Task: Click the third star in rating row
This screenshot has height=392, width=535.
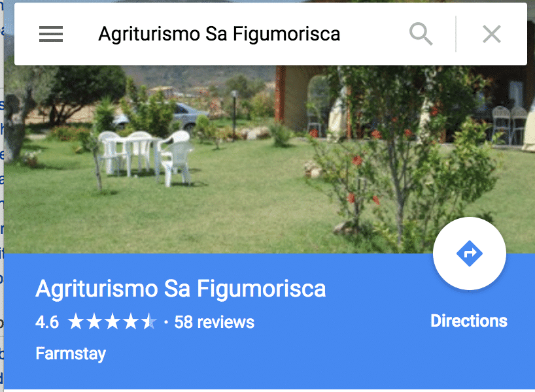Action: [112, 322]
